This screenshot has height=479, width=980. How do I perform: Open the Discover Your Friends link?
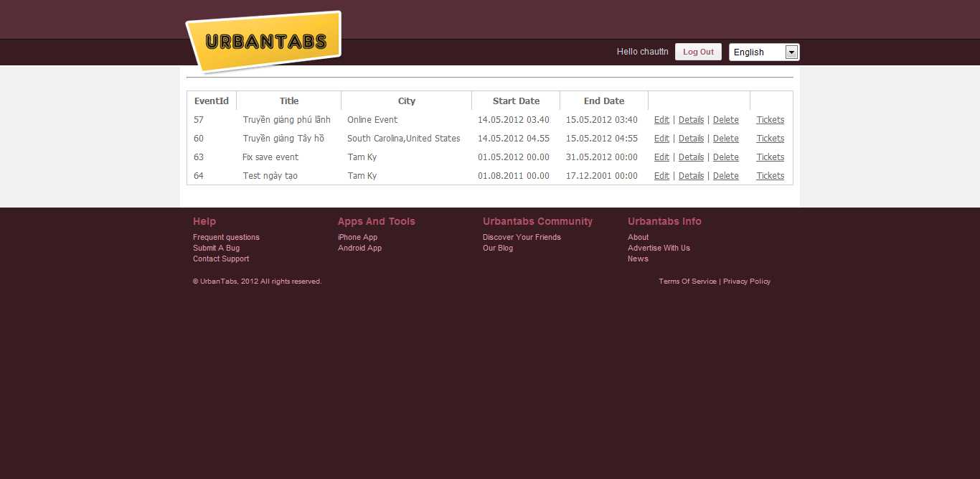pos(522,237)
